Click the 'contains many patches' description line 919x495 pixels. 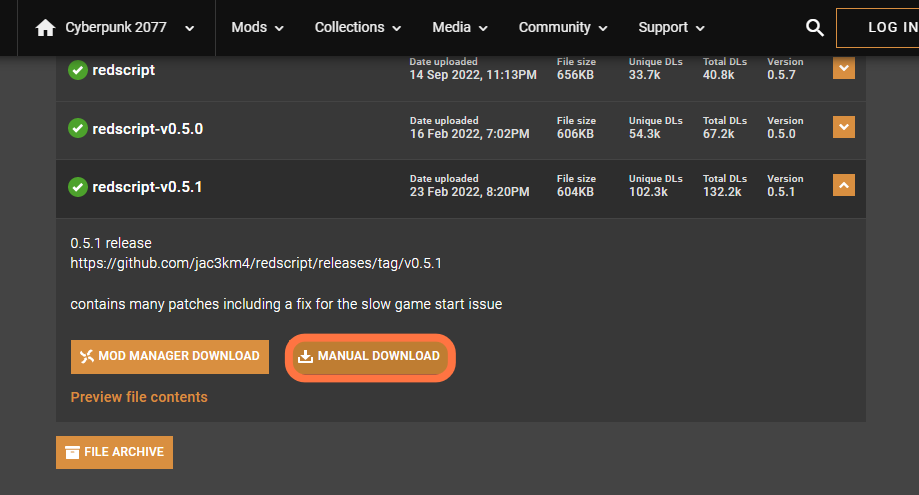pyautogui.click(x=286, y=305)
